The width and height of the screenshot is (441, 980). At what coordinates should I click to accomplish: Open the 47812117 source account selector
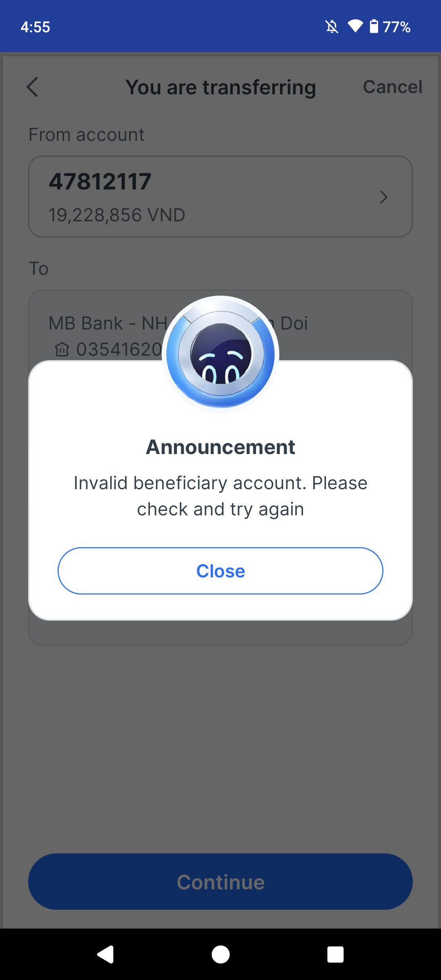pyautogui.click(x=220, y=196)
